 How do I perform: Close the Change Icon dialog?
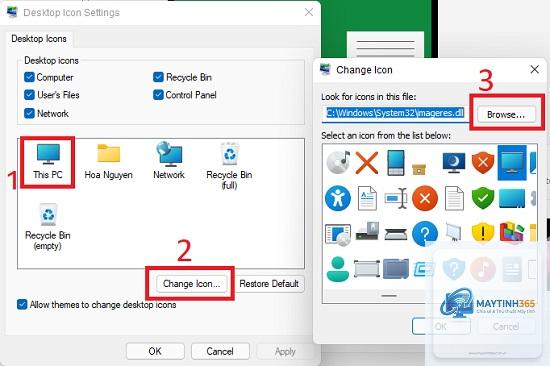[x=534, y=69]
